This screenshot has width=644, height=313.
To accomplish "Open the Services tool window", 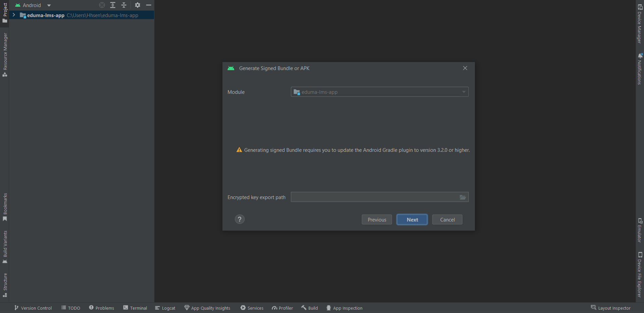I will tap(252, 308).
